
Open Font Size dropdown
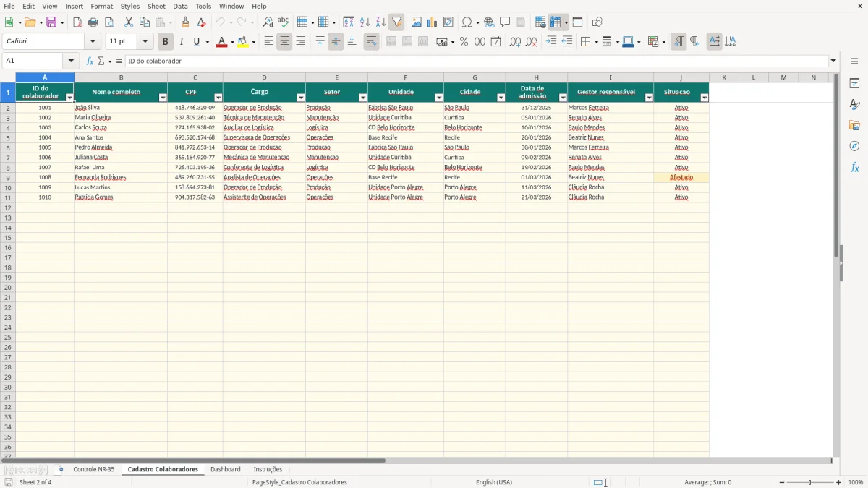click(145, 42)
